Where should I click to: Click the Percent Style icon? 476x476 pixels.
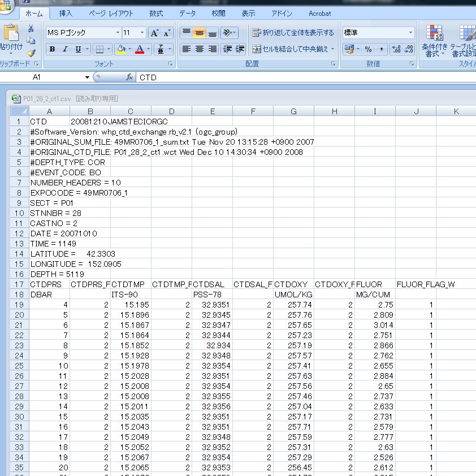368,49
